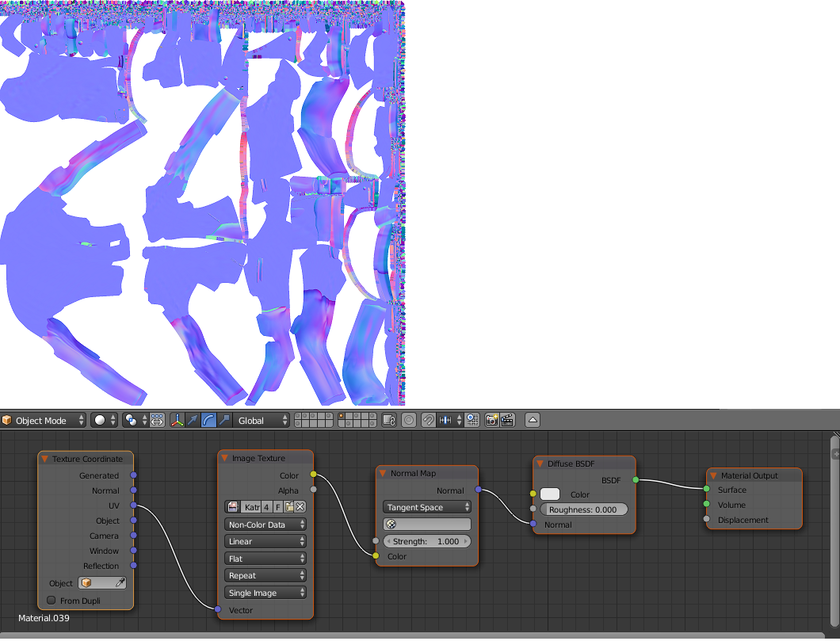Click the OpenGL render animation clapper icon
The width and height of the screenshot is (840, 641).
coord(507,421)
